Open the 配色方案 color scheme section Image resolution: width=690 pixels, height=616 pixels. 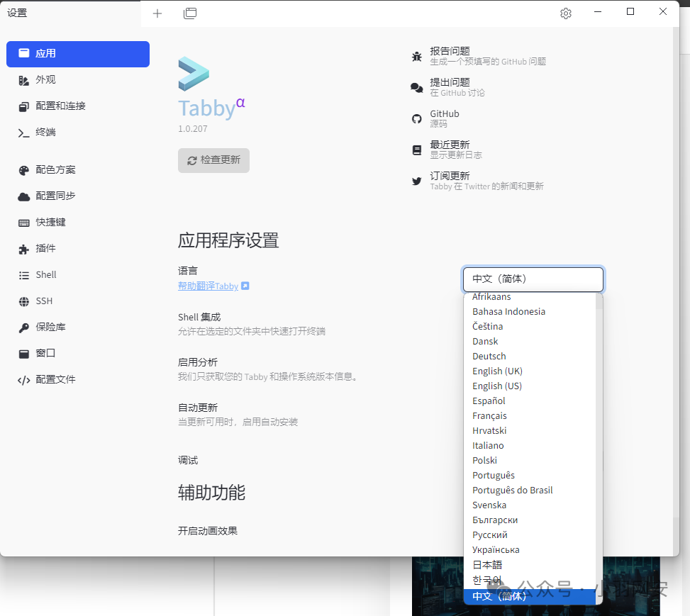(x=78, y=170)
